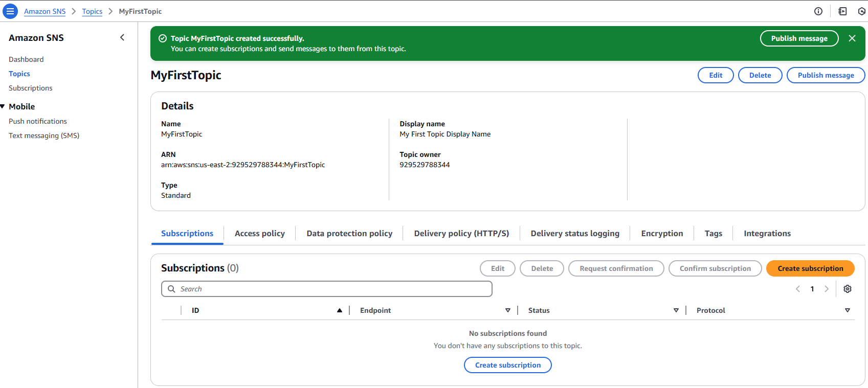Click the success checkmark icon in banner
Image resolution: width=868 pixels, height=388 pixels.
point(163,38)
